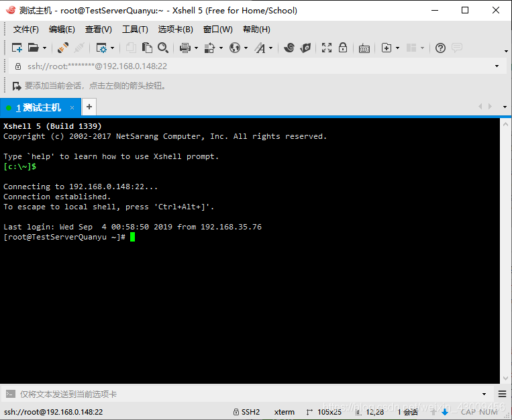
Task: Select the 1 测试主机 session tab
Action: [40, 107]
